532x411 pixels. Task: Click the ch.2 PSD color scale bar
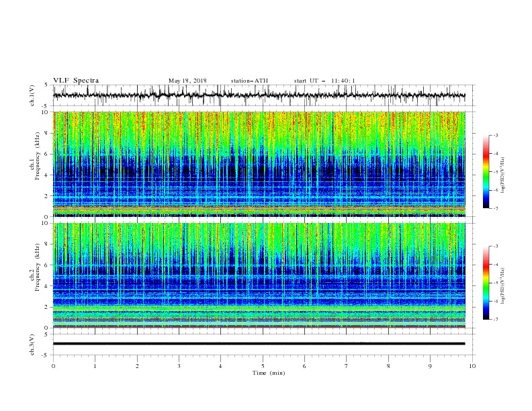(x=486, y=283)
